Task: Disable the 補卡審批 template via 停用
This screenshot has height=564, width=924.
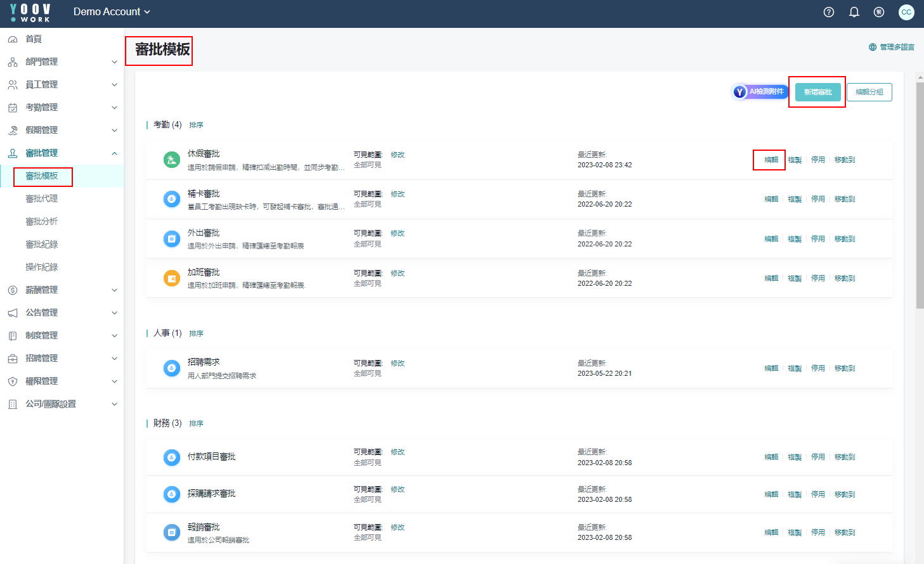Action: point(818,199)
